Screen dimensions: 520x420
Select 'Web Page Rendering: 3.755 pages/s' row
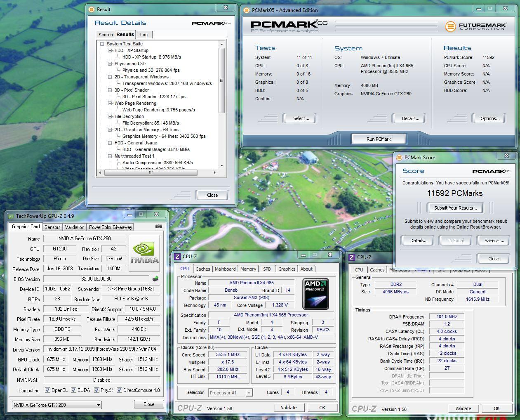click(159, 110)
